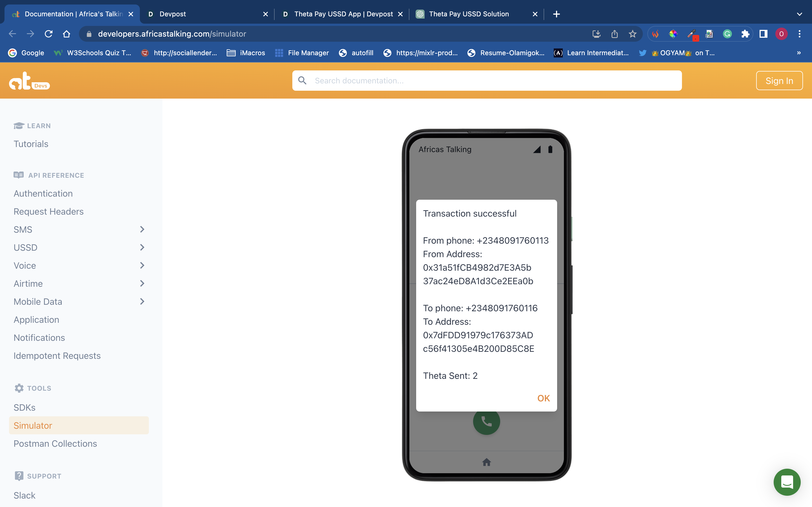Expand the SMS section

pos(142,229)
